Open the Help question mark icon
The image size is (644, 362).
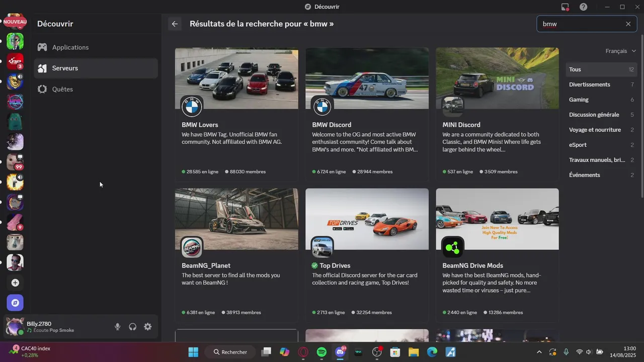click(583, 7)
